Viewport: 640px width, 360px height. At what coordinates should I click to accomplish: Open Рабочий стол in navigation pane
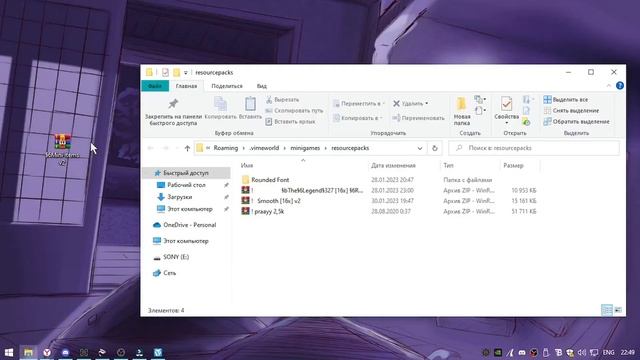pyautogui.click(x=186, y=185)
